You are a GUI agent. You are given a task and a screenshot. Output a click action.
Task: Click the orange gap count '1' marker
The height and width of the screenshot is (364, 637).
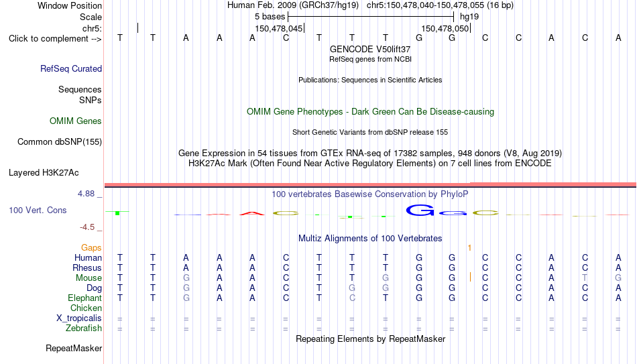pos(469,248)
